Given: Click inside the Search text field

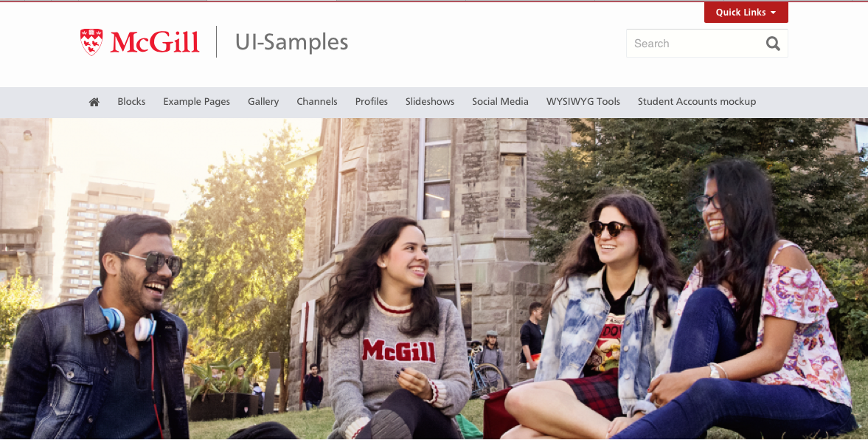Looking at the screenshot, I should click(x=695, y=44).
